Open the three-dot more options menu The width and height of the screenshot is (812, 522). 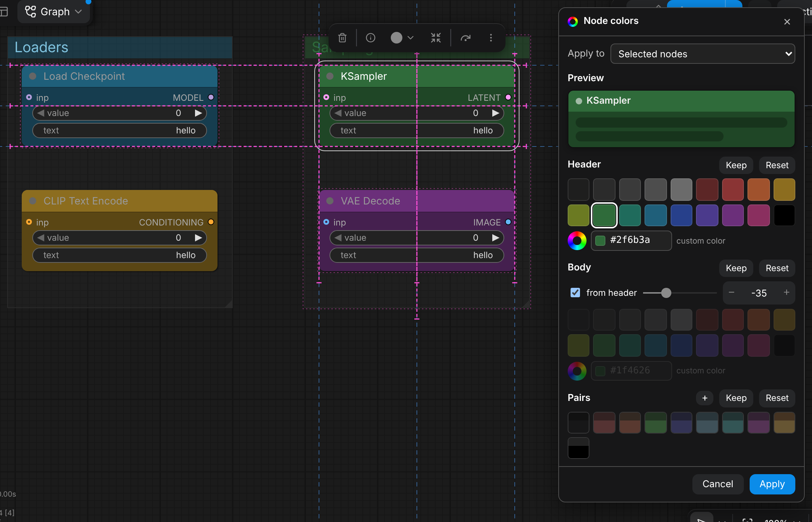(491, 38)
